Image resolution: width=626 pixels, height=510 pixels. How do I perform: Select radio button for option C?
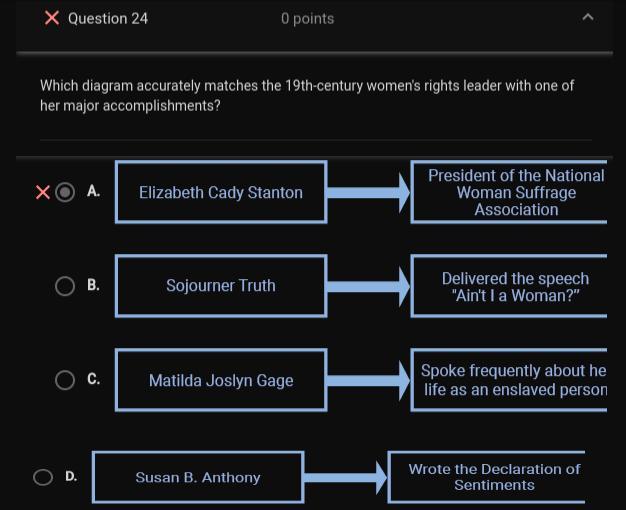tap(65, 380)
